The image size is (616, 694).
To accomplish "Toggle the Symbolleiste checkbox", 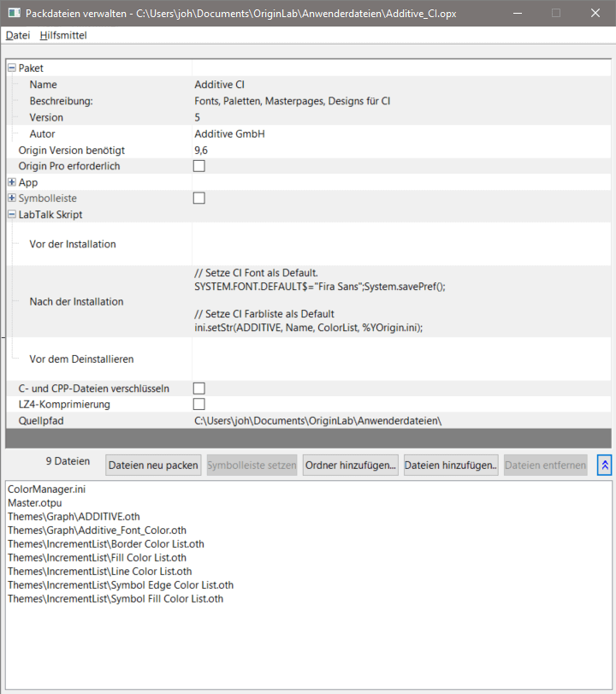I will tap(199, 198).
